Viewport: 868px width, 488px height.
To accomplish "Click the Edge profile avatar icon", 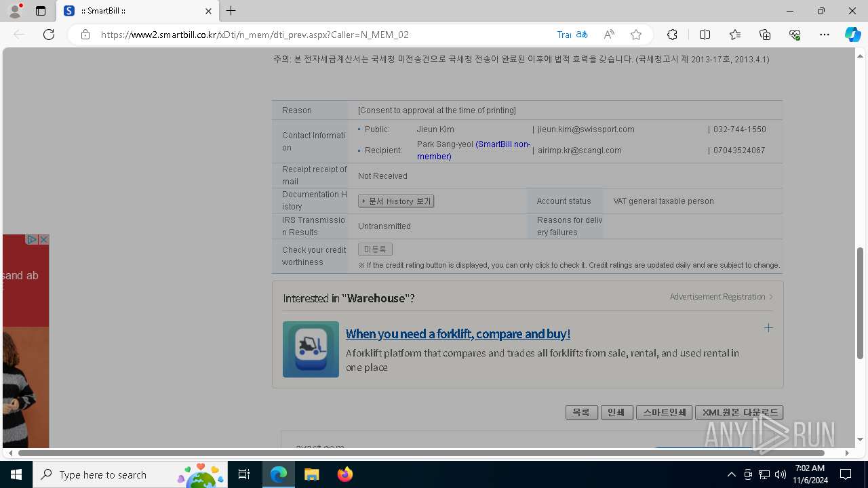I will pyautogui.click(x=15, y=11).
